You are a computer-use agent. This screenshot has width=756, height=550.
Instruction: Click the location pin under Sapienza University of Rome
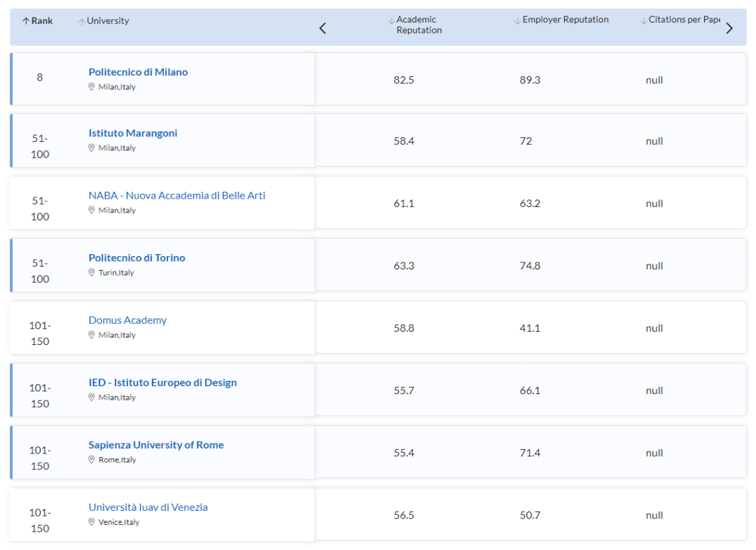click(x=91, y=460)
